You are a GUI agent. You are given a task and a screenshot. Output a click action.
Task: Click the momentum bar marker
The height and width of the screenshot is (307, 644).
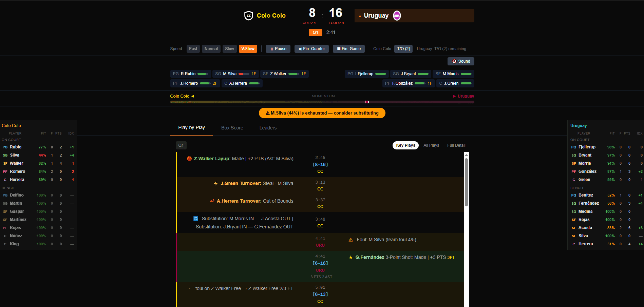(367, 102)
